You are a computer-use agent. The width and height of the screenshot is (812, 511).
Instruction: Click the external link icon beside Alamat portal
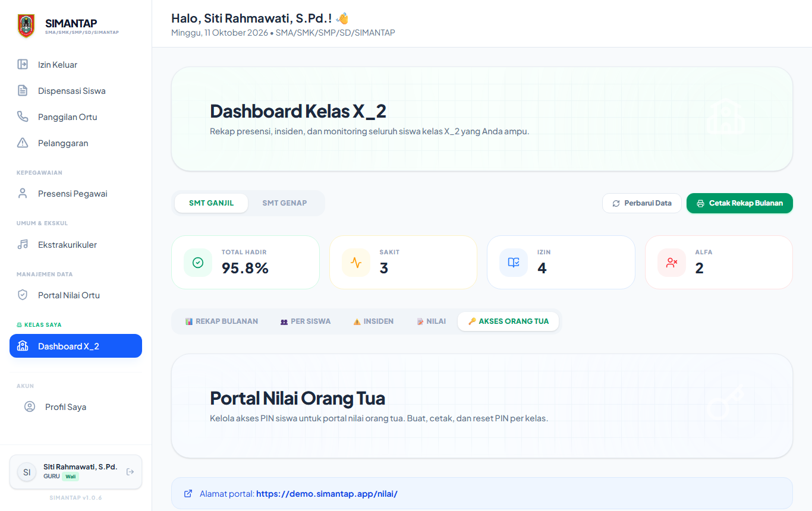click(188, 493)
